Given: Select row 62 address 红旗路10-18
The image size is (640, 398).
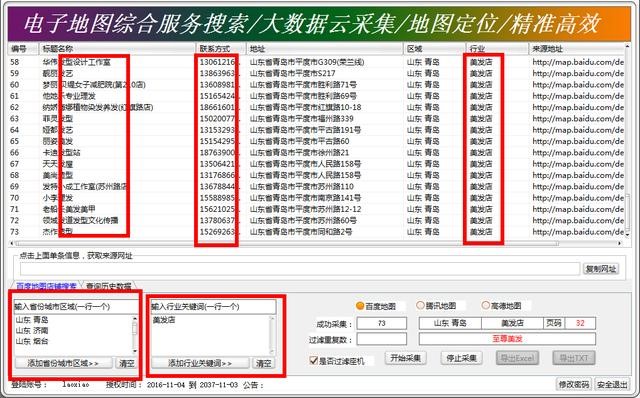Looking at the screenshot, I should (x=306, y=107).
